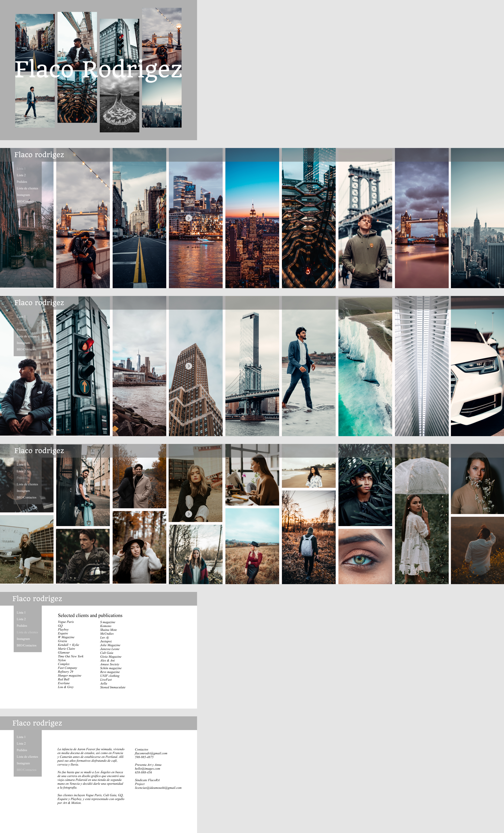Open Lista de clientes in the cityscape gallery menu
The height and width of the screenshot is (833, 504).
coord(27,188)
